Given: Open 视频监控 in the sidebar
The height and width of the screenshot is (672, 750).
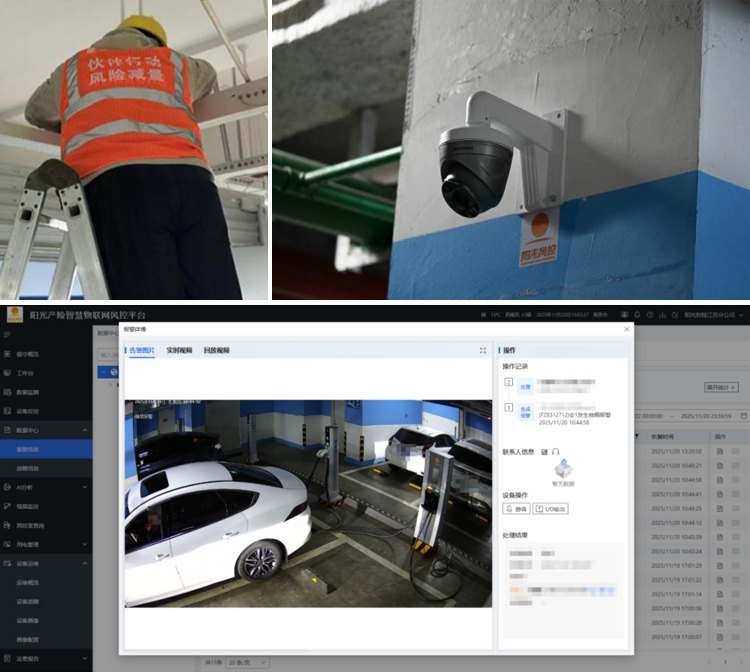Looking at the screenshot, I should coord(29,506).
